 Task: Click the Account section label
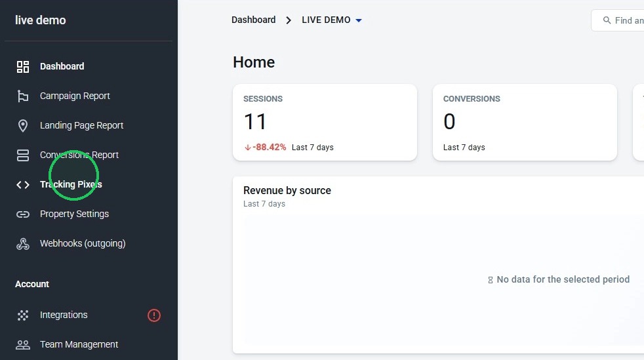[x=32, y=284]
